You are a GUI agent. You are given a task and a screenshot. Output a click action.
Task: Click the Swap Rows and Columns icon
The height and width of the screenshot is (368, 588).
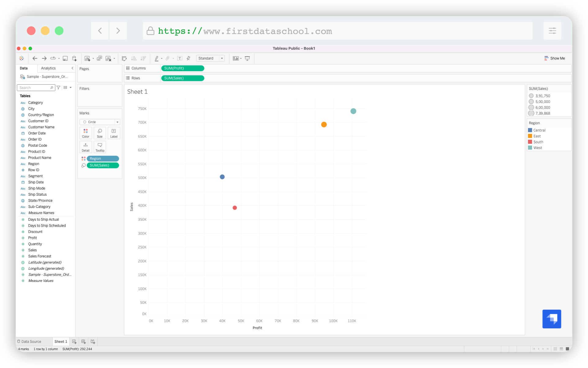[124, 58]
